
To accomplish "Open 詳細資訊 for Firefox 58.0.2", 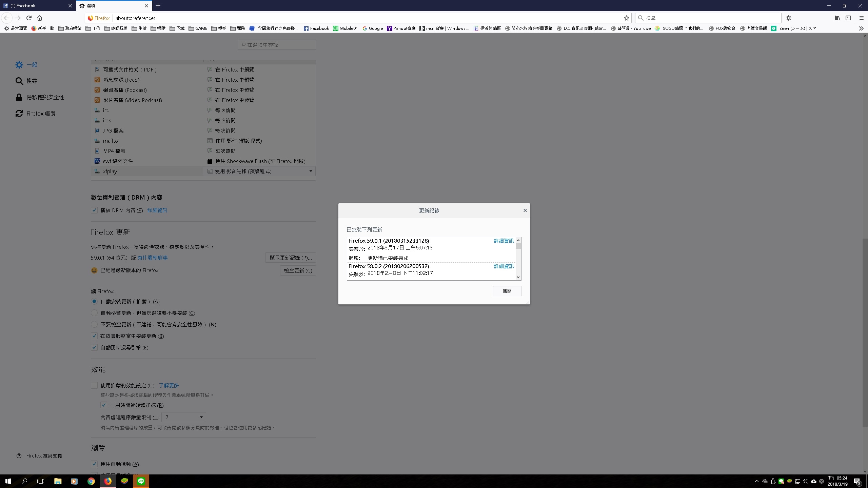I will (504, 266).
